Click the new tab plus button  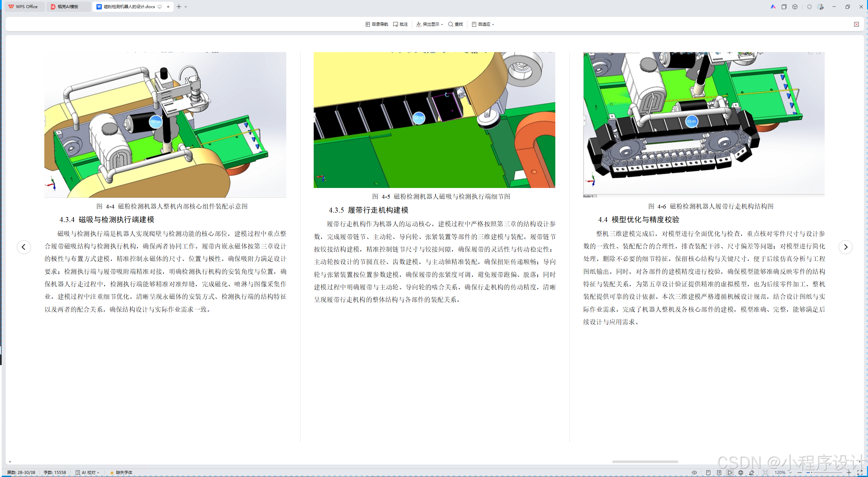coord(179,6)
